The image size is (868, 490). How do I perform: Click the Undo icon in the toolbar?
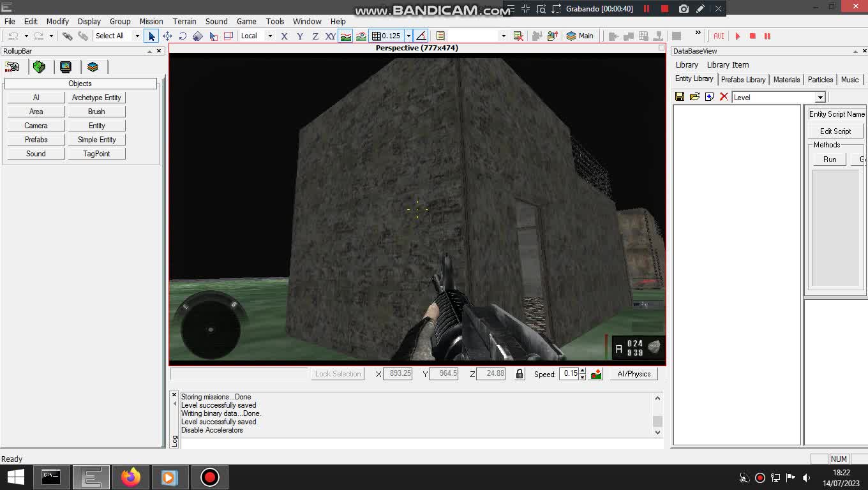(14, 36)
